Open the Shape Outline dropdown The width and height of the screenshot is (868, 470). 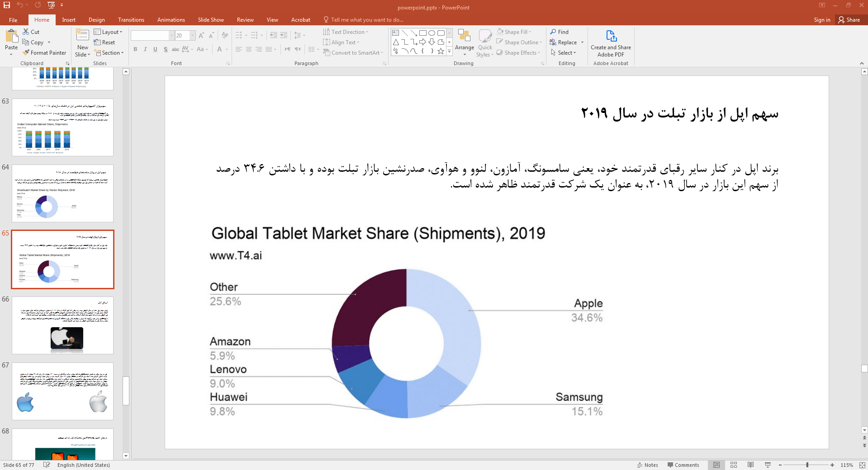pyautogui.click(x=519, y=42)
